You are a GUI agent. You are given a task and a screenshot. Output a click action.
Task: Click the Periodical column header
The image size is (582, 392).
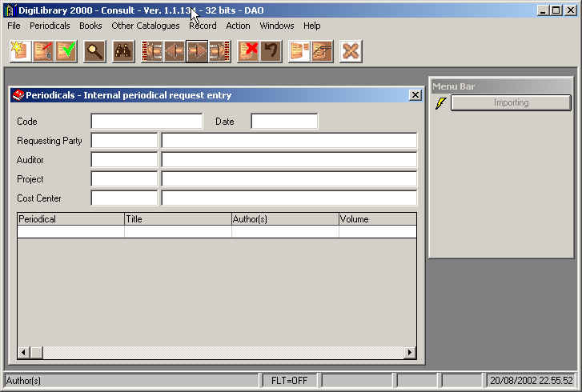pyautogui.click(x=70, y=219)
